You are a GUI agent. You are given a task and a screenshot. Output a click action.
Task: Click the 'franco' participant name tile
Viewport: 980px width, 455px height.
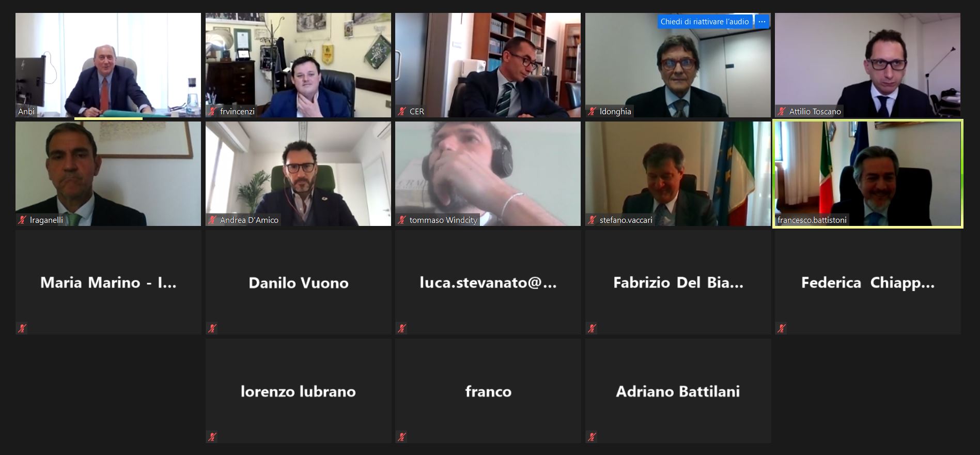coord(488,391)
